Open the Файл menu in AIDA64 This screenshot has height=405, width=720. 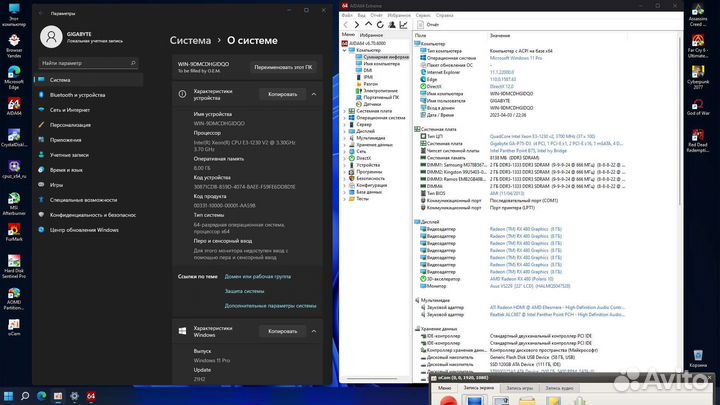(x=347, y=15)
